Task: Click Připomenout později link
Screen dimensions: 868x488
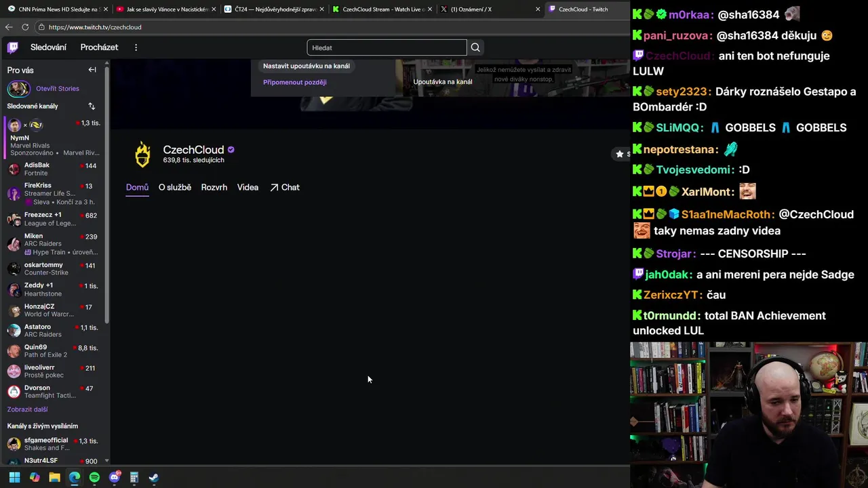Action: coord(295,82)
